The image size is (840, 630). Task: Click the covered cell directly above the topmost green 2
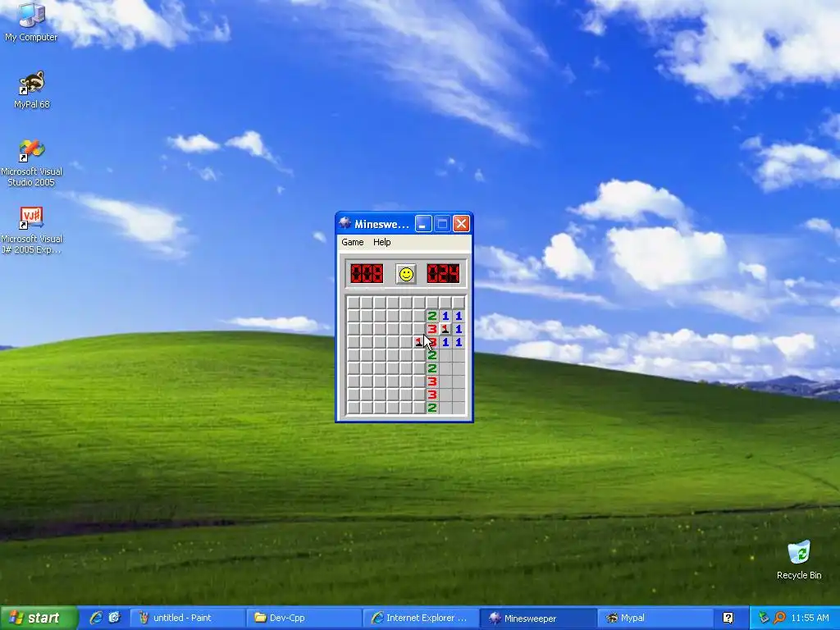(432, 303)
